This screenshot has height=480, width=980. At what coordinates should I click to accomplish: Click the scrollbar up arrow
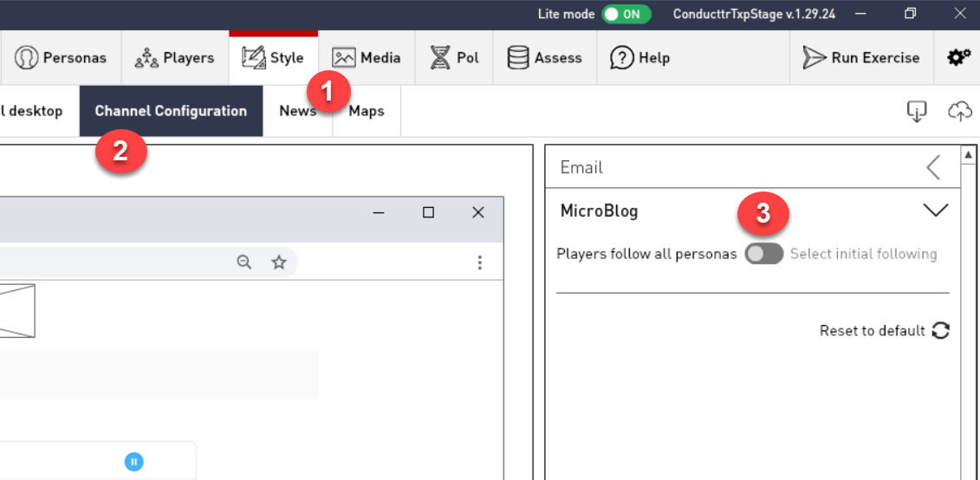(x=970, y=154)
